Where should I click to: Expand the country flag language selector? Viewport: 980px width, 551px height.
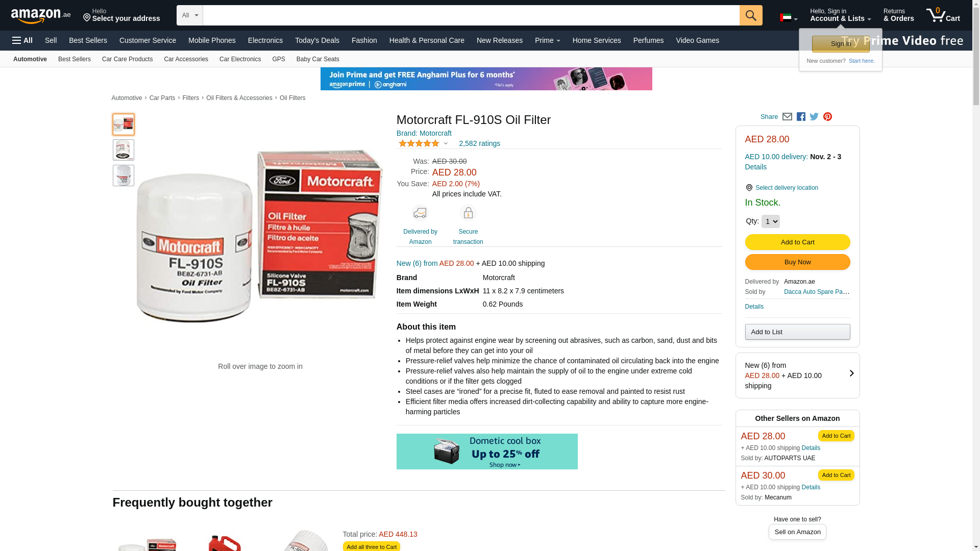tap(789, 18)
